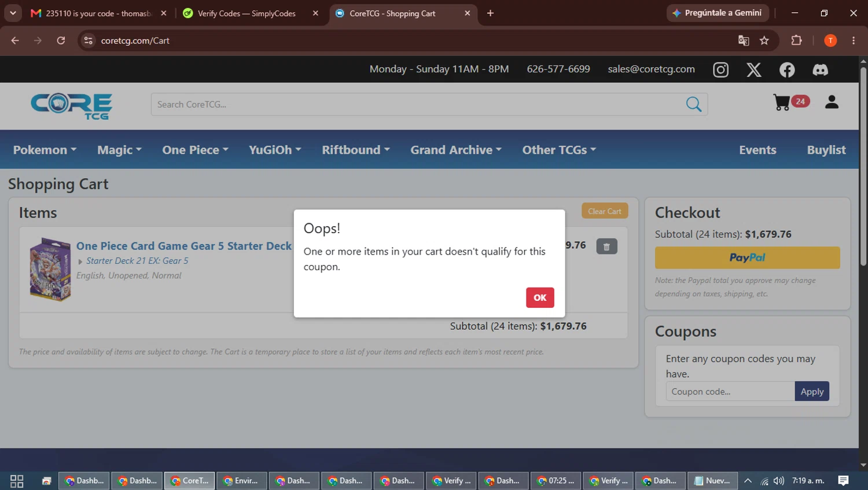Expand the YuGiOh menu
Screen dimensions: 868x490
point(275,150)
